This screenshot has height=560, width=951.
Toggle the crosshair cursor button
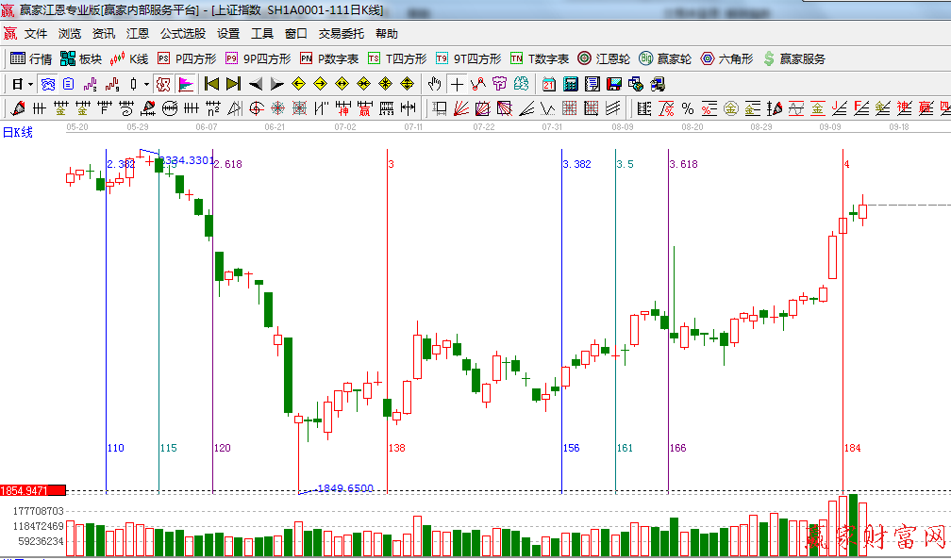click(458, 84)
